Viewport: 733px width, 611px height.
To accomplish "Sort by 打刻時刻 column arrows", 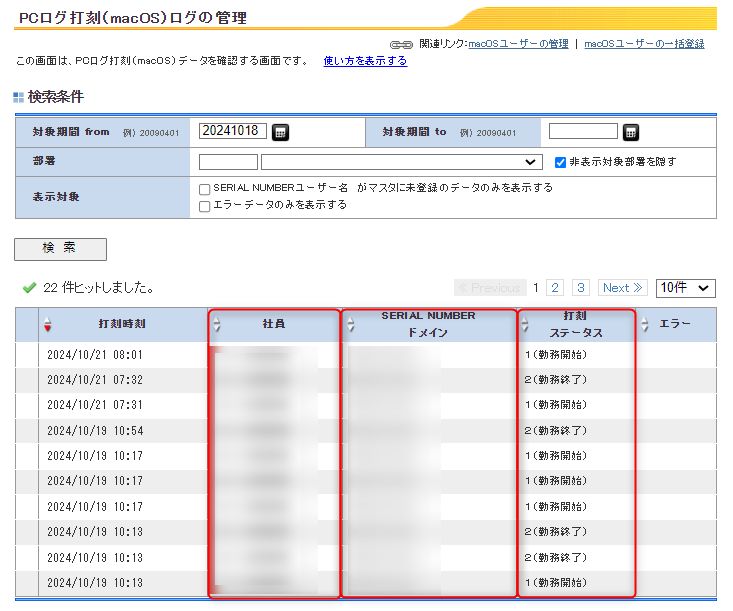I will 47,324.
